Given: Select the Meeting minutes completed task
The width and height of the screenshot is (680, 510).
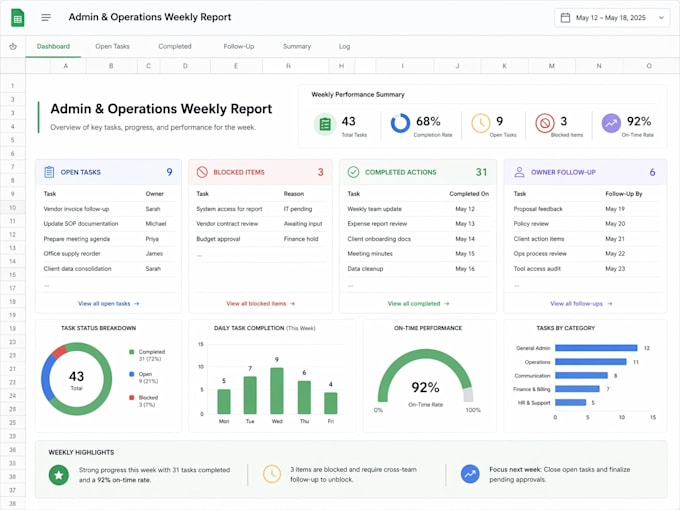Looking at the screenshot, I should click(x=370, y=254).
